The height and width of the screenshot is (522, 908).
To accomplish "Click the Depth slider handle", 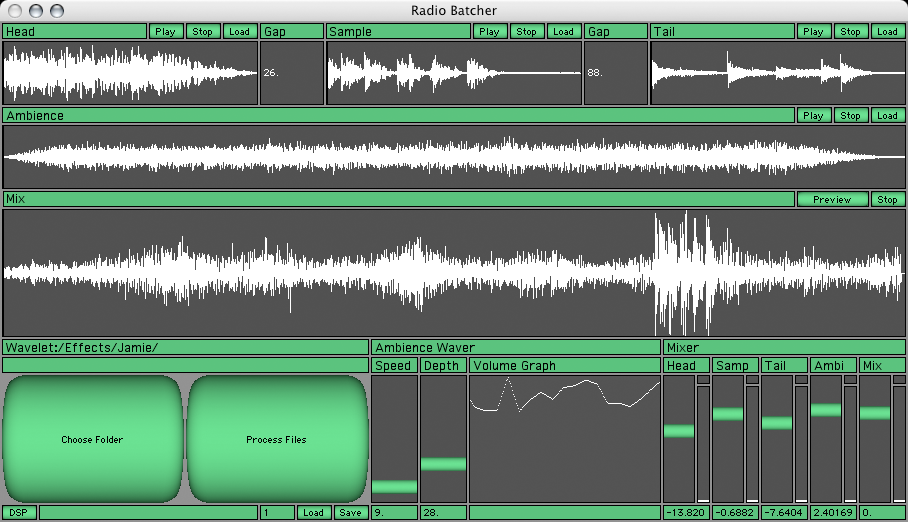I will (443, 463).
